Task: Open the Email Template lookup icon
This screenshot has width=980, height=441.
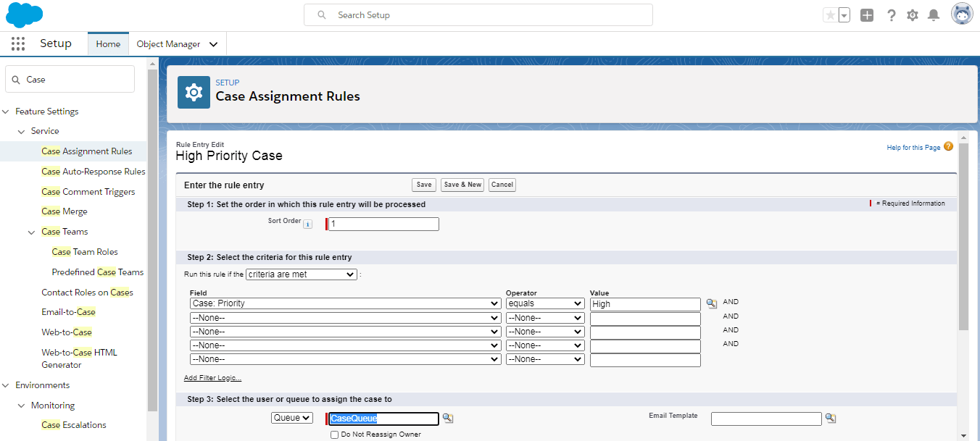Action: tap(831, 419)
